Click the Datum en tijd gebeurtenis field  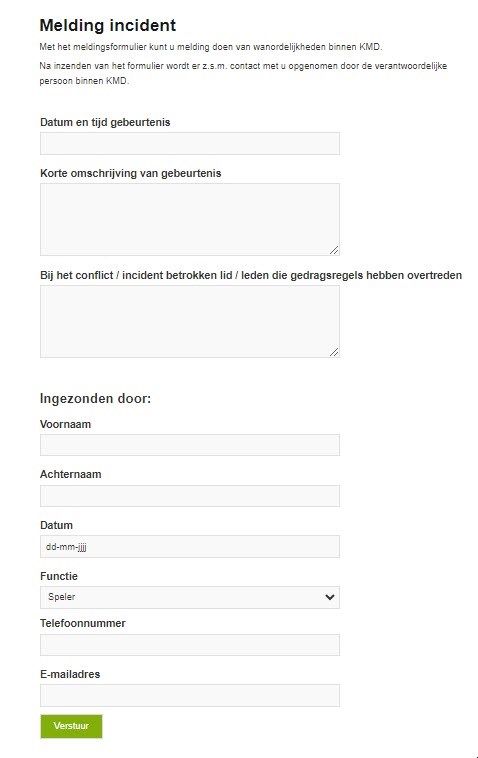click(x=189, y=144)
